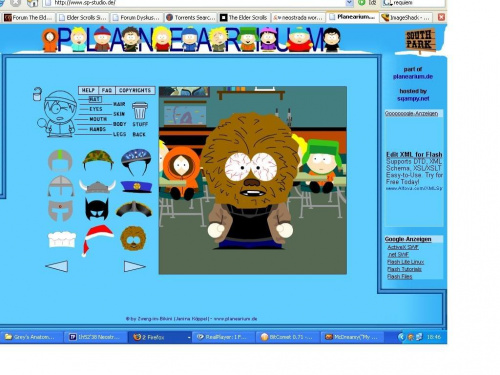This screenshot has height=375, width=500.
Task: Open the planearium.de link
Action: click(413, 77)
